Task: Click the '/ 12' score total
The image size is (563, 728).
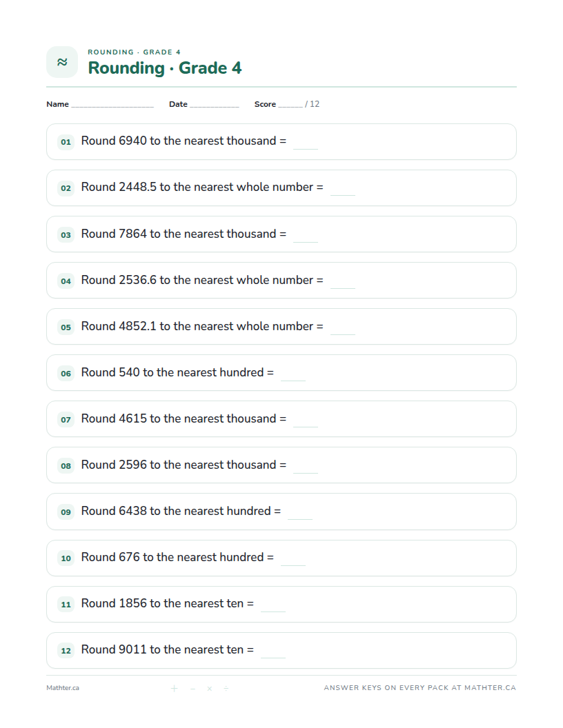Action: tap(312, 104)
